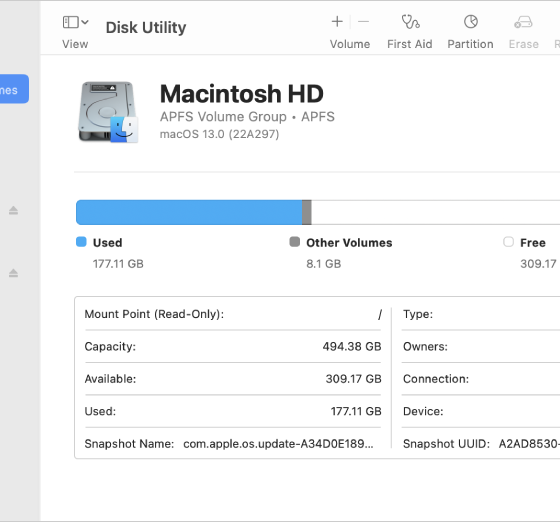Click the Capacity value '494.38 GB'
This screenshot has width=560, height=524.
coord(352,346)
